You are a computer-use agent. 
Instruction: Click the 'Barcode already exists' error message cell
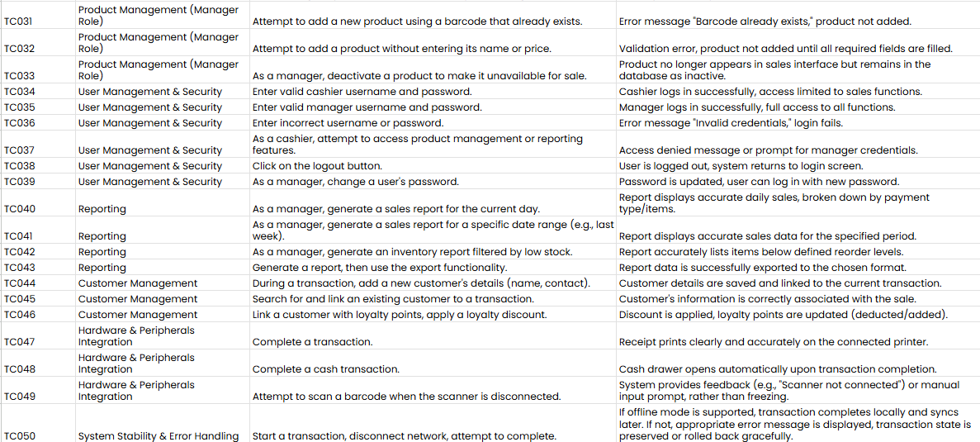point(798,14)
